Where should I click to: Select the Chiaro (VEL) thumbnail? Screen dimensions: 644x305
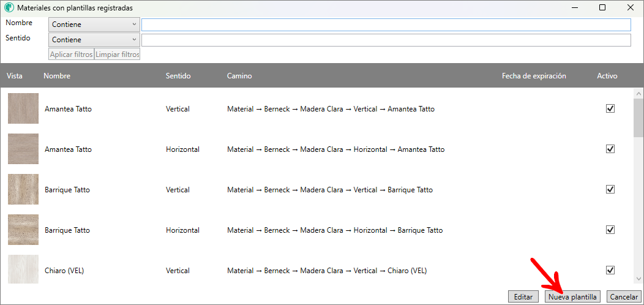point(23,270)
